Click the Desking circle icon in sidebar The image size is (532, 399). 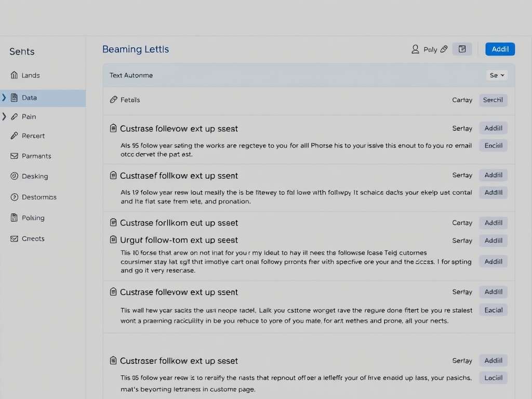(14, 176)
